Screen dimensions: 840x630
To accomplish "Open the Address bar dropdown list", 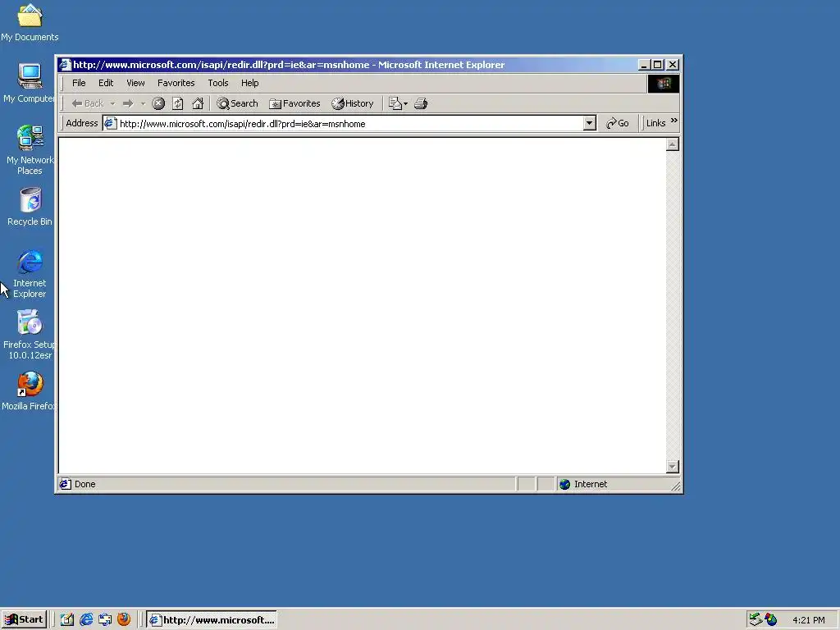I will 589,123.
